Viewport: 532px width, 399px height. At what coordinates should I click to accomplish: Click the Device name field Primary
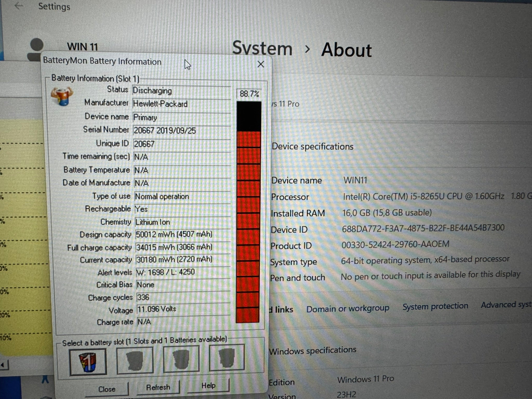(182, 117)
